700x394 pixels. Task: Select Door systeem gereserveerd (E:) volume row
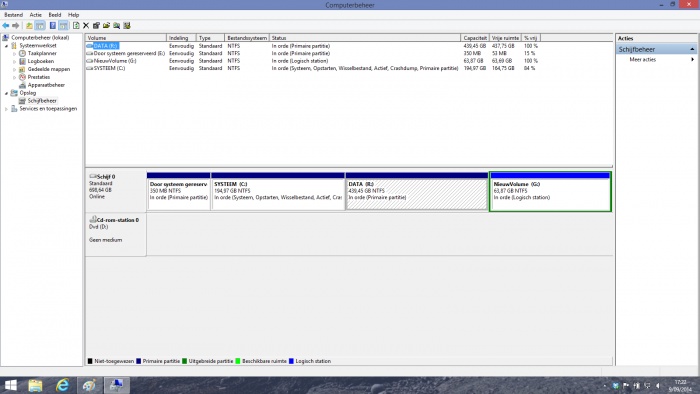click(312, 53)
